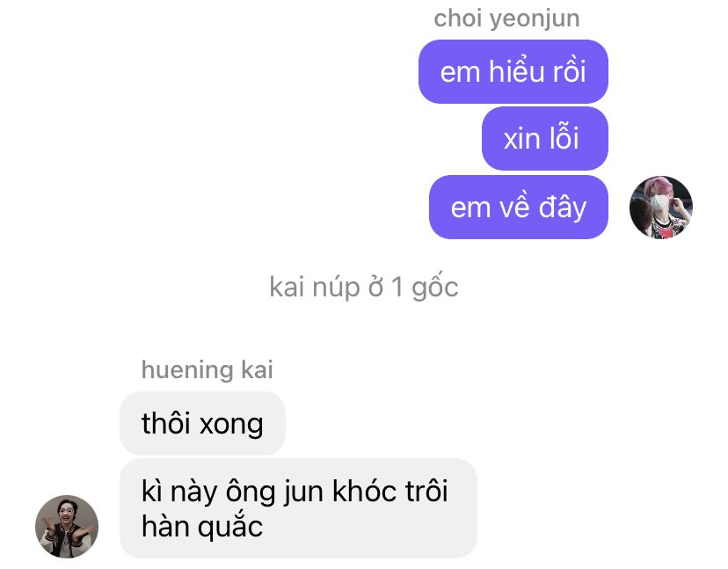The height and width of the screenshot is (569, 728).
Task: Click the word 'đây' in purple bubble
Action: [563, 208]
